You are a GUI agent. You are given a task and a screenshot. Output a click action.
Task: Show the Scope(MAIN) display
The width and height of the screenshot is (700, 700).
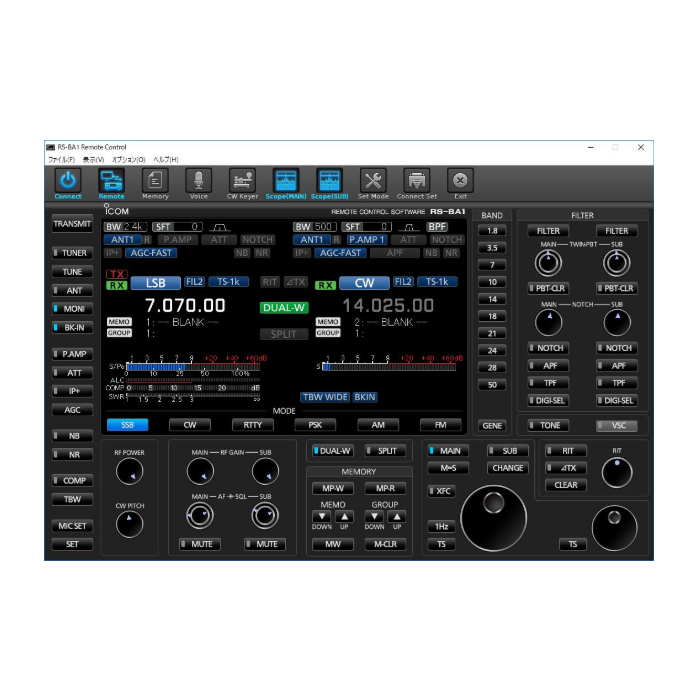286,181
